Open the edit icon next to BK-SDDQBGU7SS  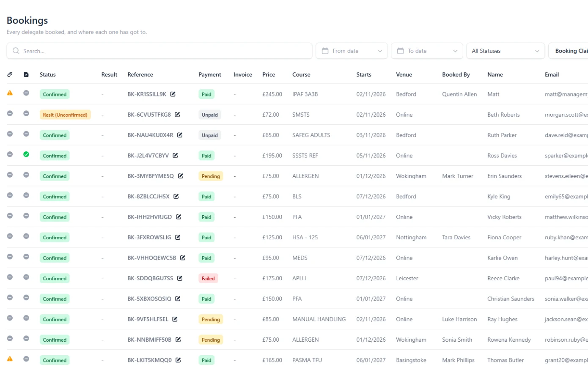click(x=180, y=278)
